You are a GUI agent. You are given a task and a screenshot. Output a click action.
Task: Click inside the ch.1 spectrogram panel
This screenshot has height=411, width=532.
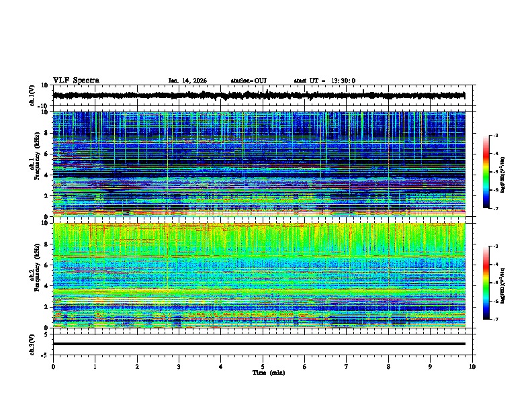259,164
